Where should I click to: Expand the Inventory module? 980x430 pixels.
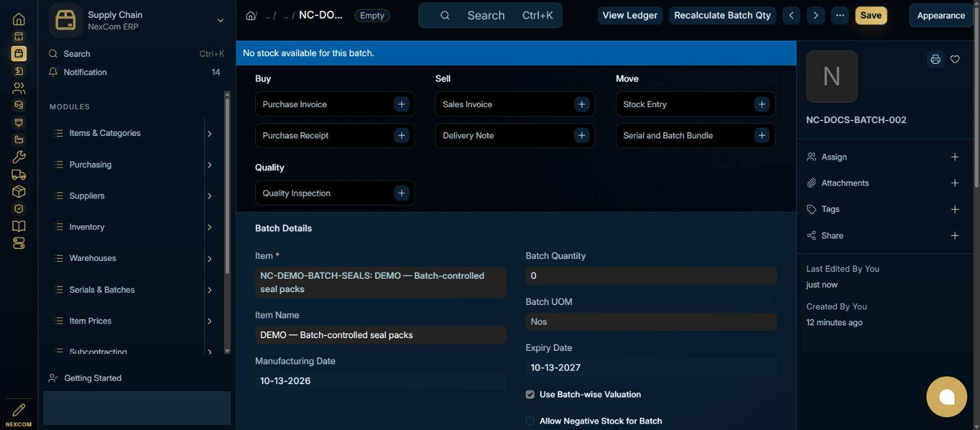(209, 227)
